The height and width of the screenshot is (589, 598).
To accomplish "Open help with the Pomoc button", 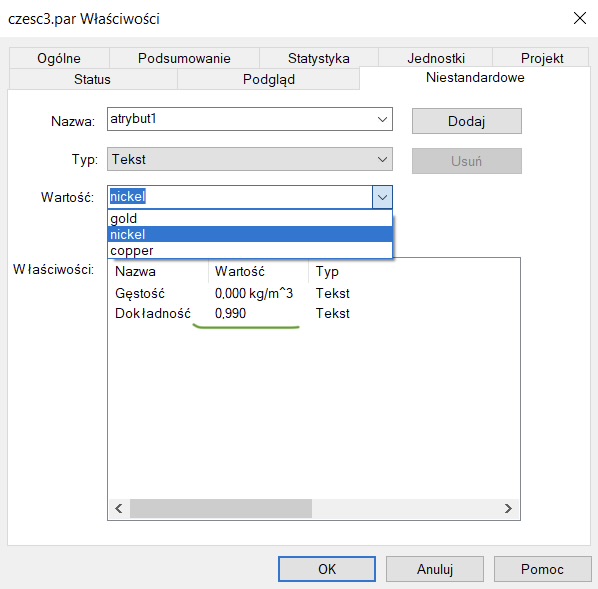I will (542, 569).
